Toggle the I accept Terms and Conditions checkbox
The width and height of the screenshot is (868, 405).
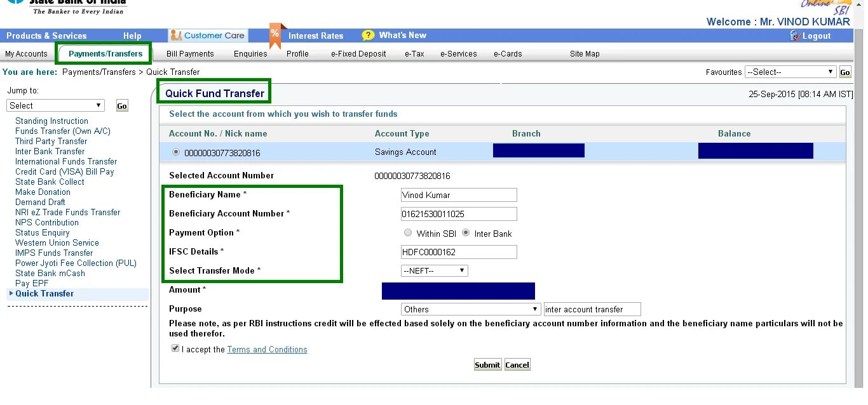pyautogui.click(x=175, y=349)
